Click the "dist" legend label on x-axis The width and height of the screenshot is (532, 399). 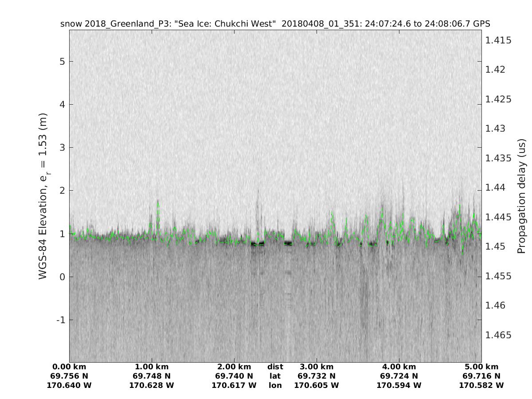point(275,367)
